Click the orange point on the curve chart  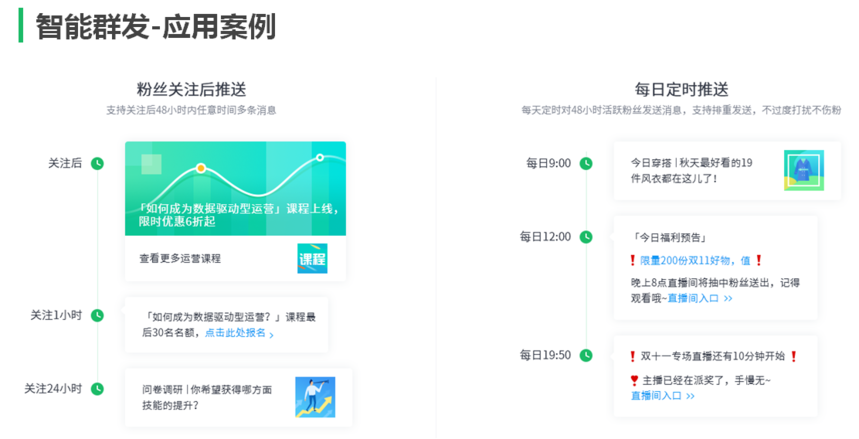click(x=201, y=168)
